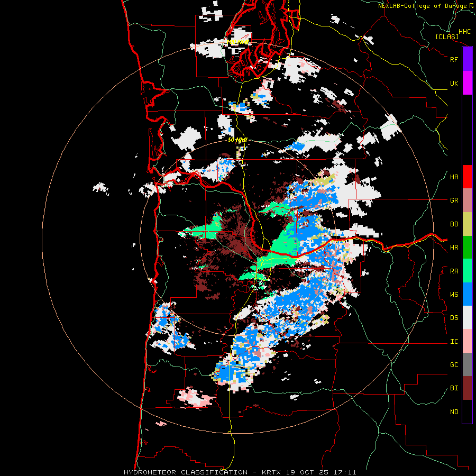Select the GC gray legend swatch
The height and width of the screenshot is (476, 476).
coord(467,364)
